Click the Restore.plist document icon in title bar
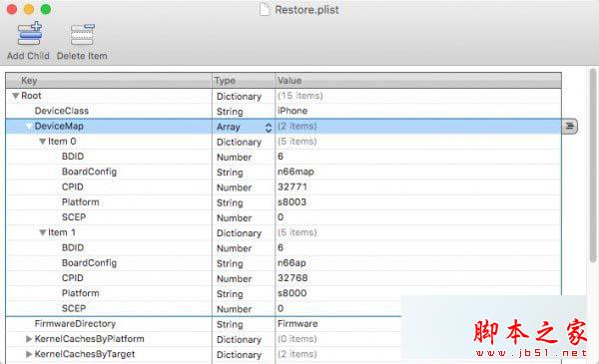The image size is (599, 364). pos(265,9)
